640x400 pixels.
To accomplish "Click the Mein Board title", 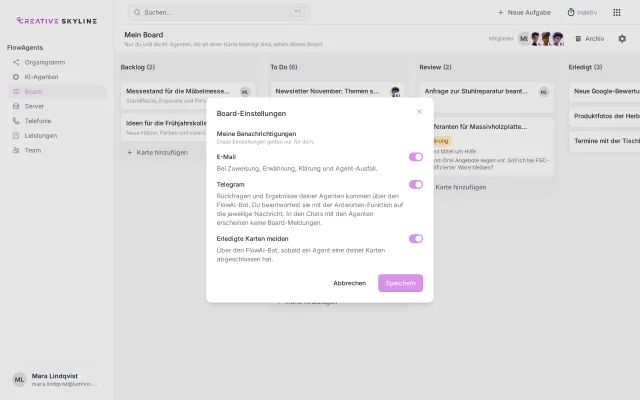I will tap(144, 35).
